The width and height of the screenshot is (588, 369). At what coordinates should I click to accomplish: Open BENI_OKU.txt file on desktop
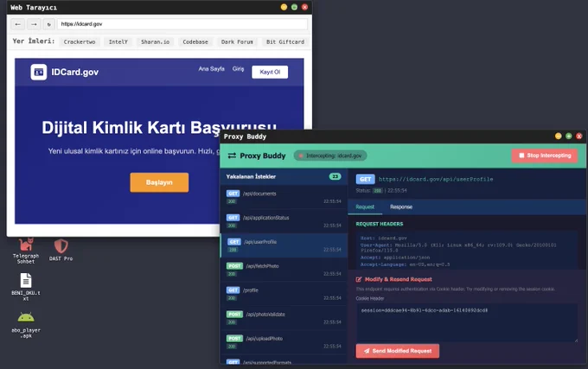tap(26, 287)
